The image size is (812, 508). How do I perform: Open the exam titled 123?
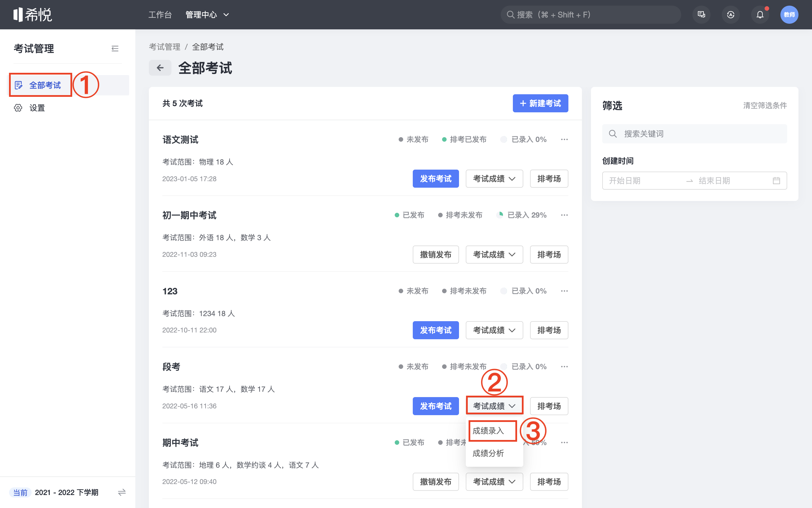pos(170,291)
